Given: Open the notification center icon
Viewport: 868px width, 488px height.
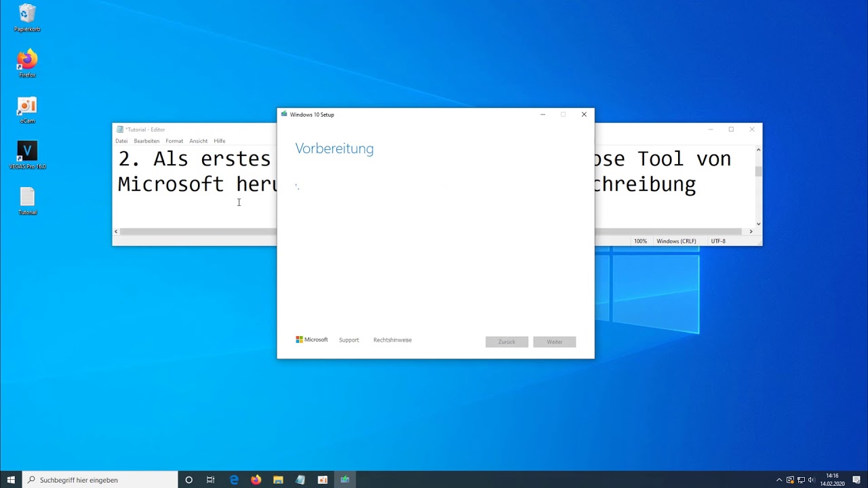Looking at the screenshot, I should coord(856,480).
